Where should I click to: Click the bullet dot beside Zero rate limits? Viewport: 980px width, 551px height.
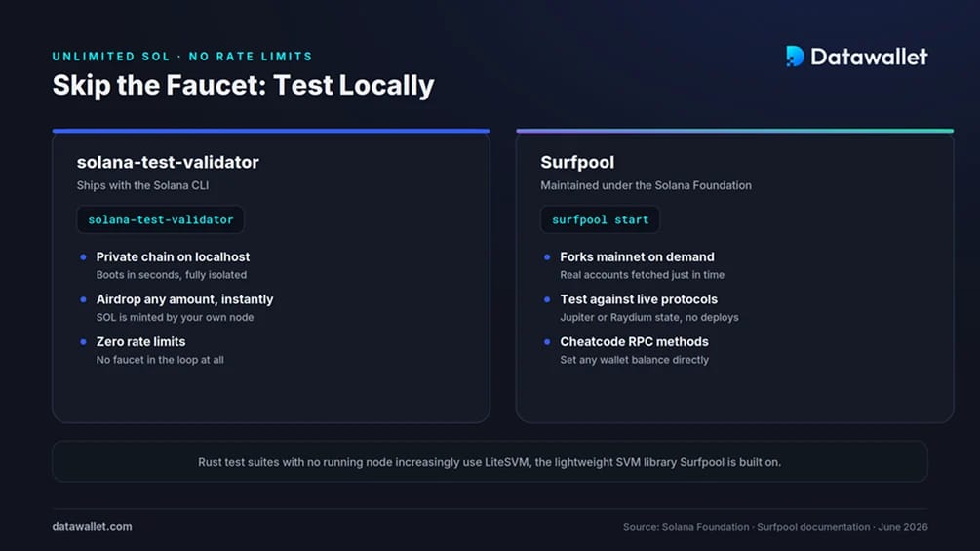coord(83,341)
